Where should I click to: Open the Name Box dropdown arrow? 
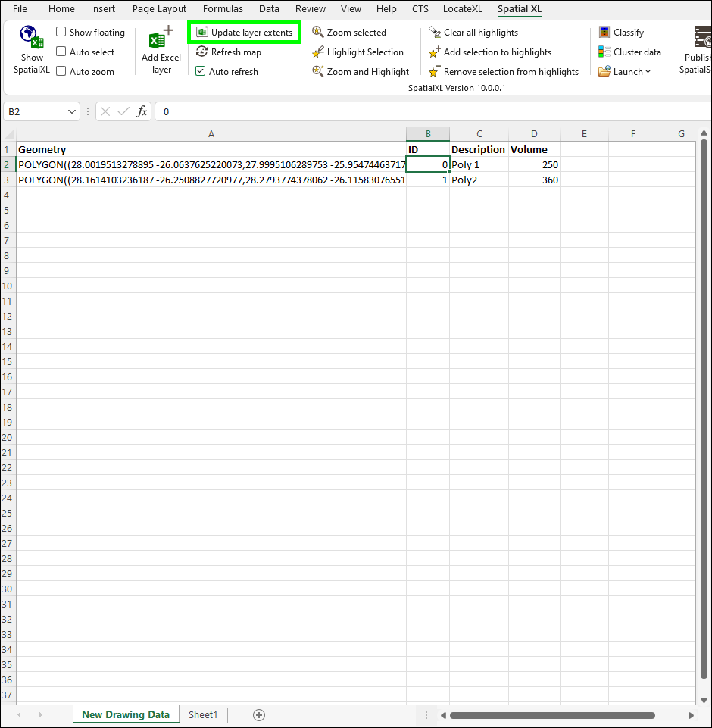pos(72,111)
